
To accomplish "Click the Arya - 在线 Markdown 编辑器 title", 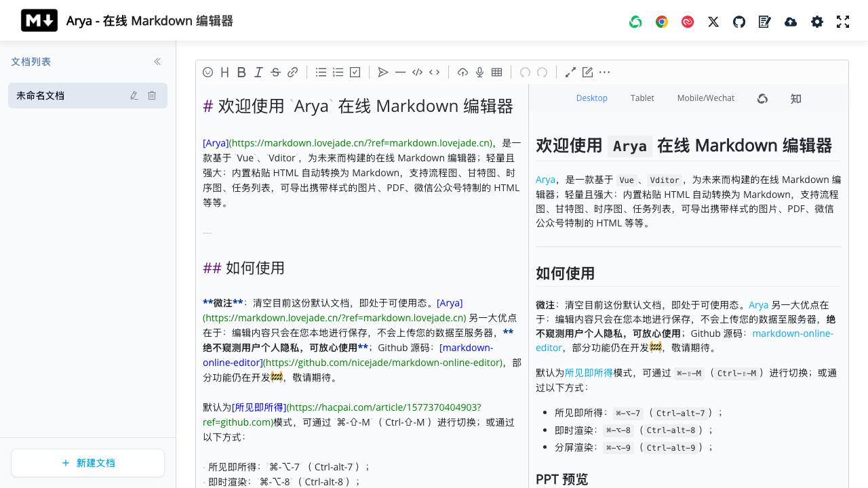I will click(150, 21).
